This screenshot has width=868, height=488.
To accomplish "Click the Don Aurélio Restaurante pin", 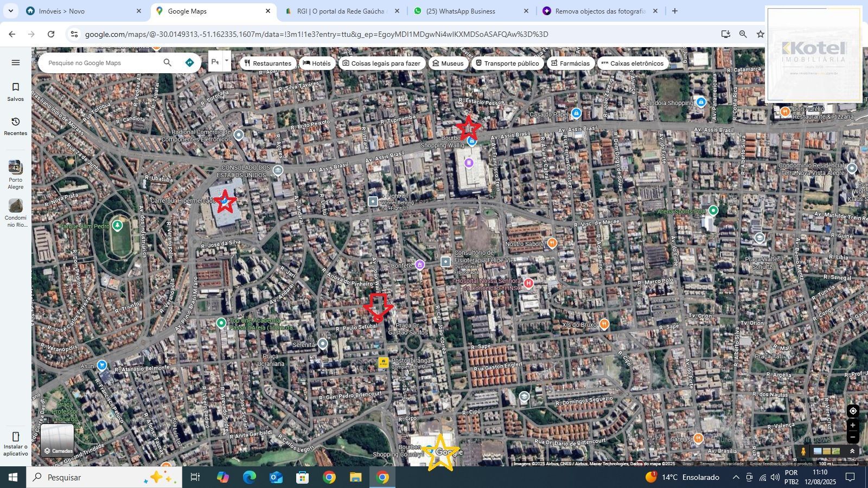I will tap(785, 111).
